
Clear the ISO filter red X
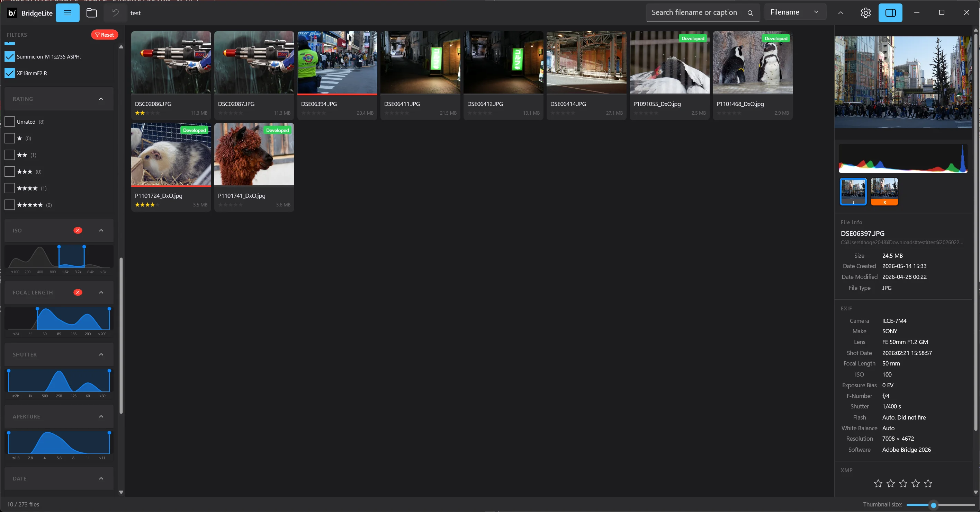[78, 230]
